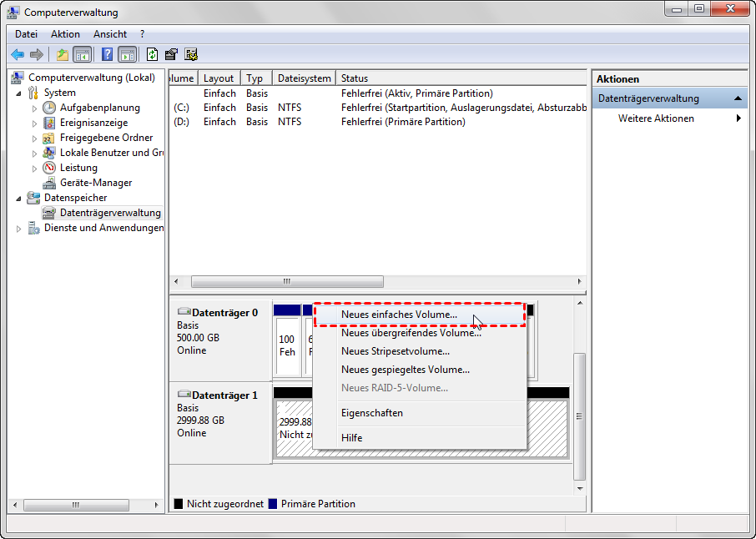Image resolution: width=756 pixels, height=539 pixels.
Task: Select Eigenschaften in context menu
Action: pyautogui.click(x=420, y=413)
